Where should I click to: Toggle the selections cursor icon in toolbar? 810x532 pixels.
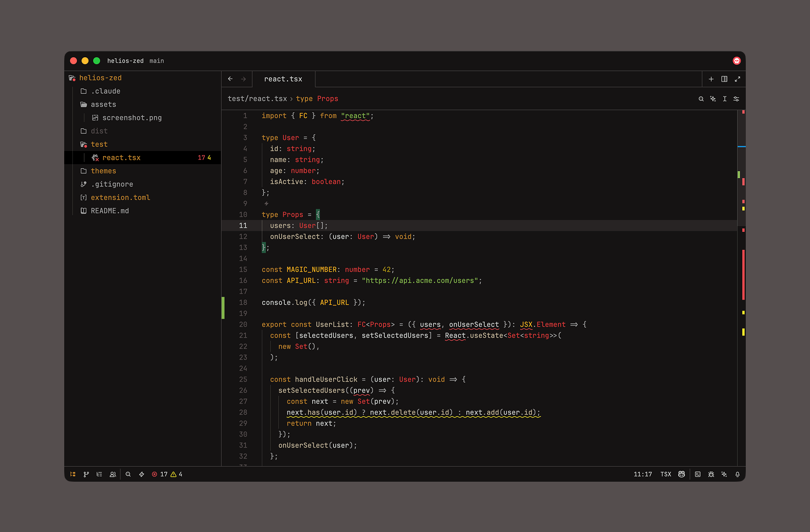tap(724, 99)
